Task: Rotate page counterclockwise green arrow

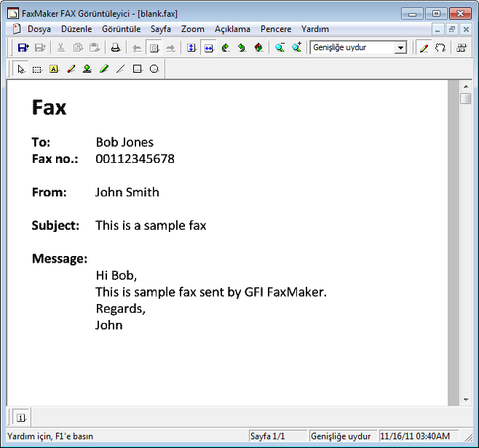Action: coord(242,47)
